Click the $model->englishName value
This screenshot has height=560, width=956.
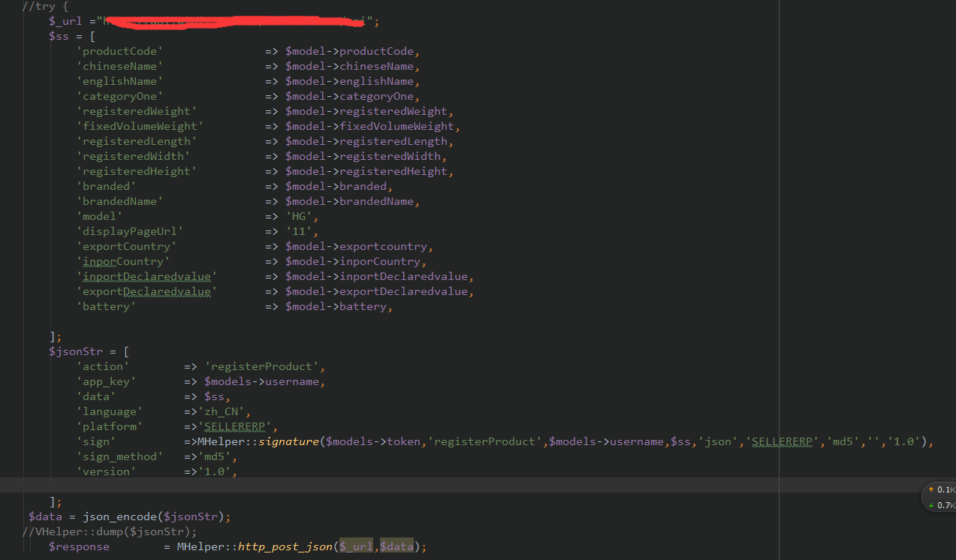tap(349, 81)
